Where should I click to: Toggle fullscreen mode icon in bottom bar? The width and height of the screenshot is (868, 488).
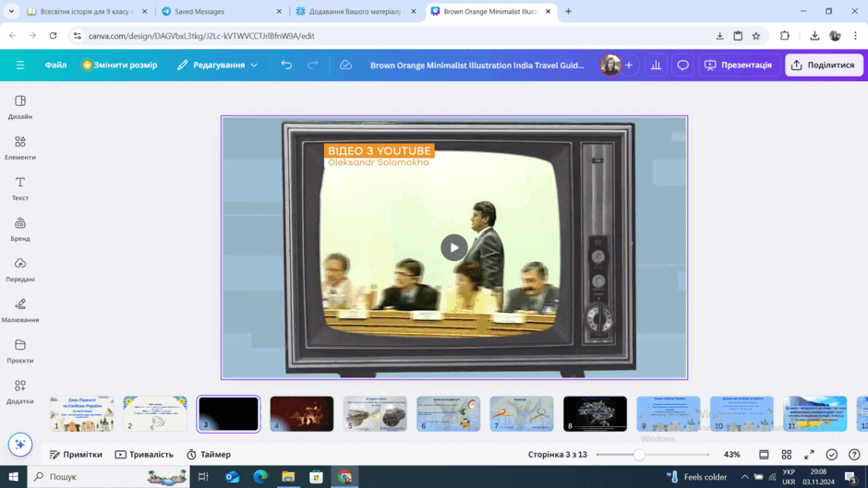[x=809, y=454]
